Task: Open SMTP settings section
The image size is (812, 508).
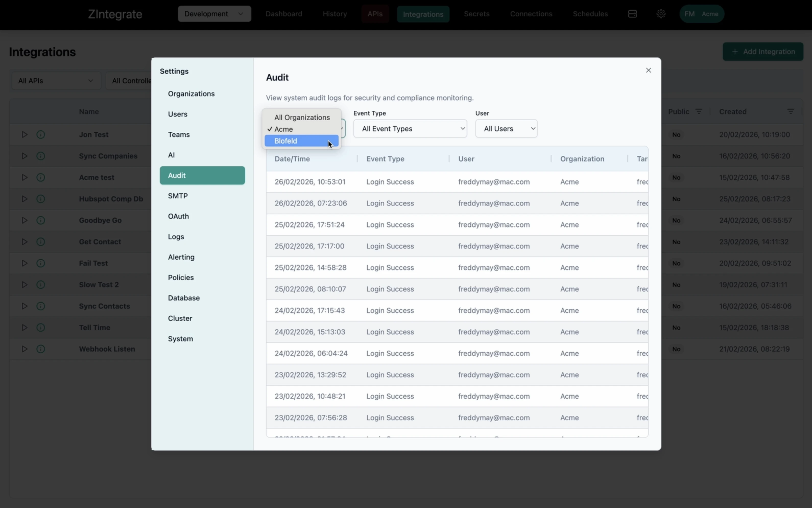Action: click(x=178, y=195)
